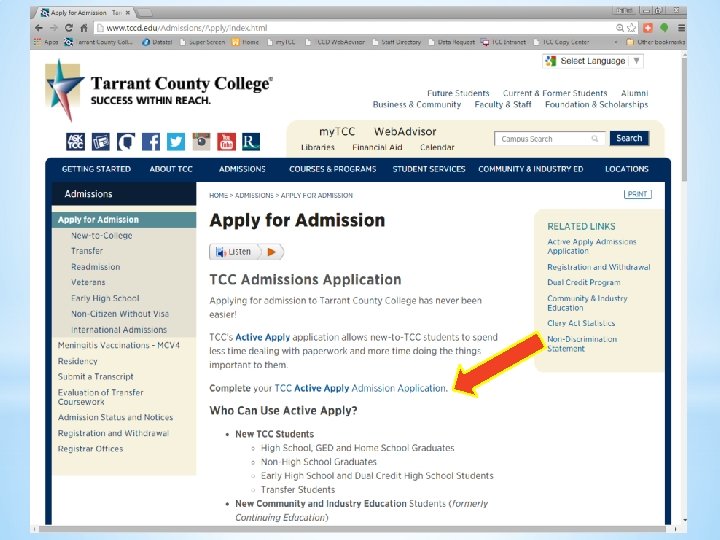Click the HOME breadcrumb
Image resolution: width=720 pixels, height=540 pixels.
click(219, 195)
